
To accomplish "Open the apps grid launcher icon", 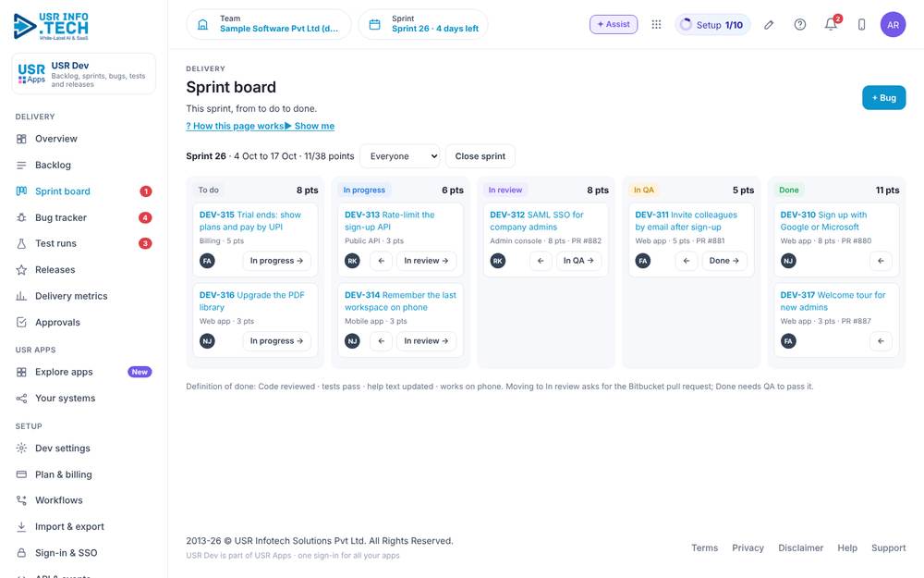I will (x=656, y=25).
